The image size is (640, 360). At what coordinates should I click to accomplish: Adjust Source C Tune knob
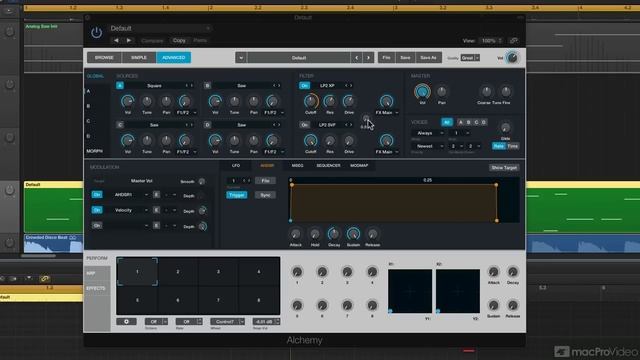pos(147,140)
